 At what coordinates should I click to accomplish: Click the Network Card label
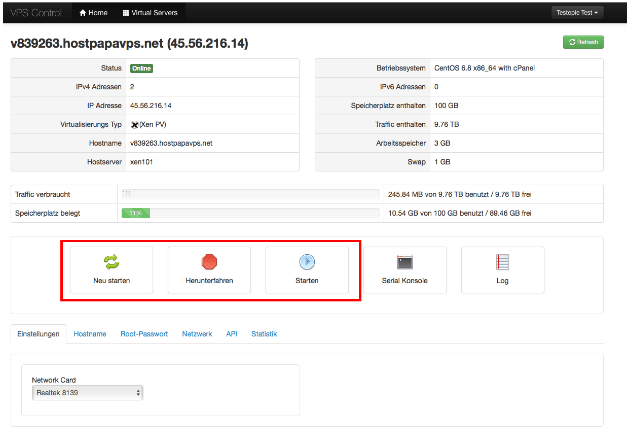click(54, 380)
